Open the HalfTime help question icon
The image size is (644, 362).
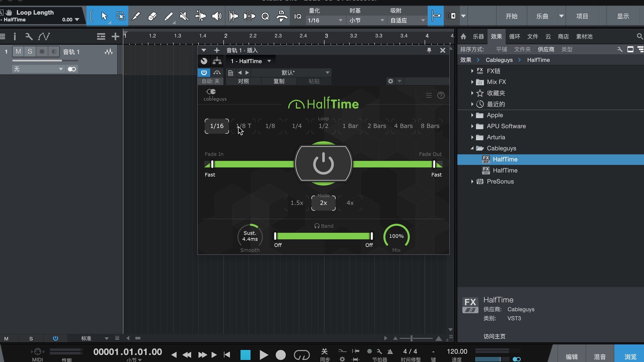coord(441,95)
